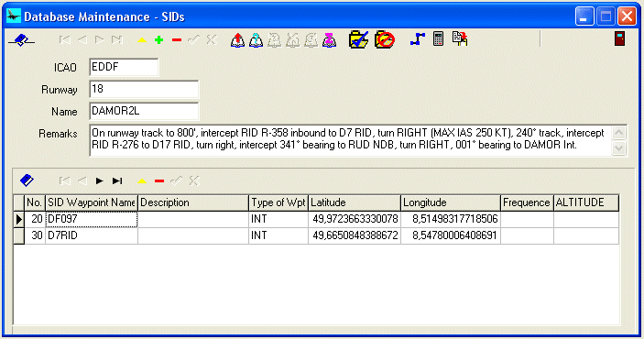Delete waypoint with red minus in lower toolbar
644x339 pixels.
[x=159, y=181]
